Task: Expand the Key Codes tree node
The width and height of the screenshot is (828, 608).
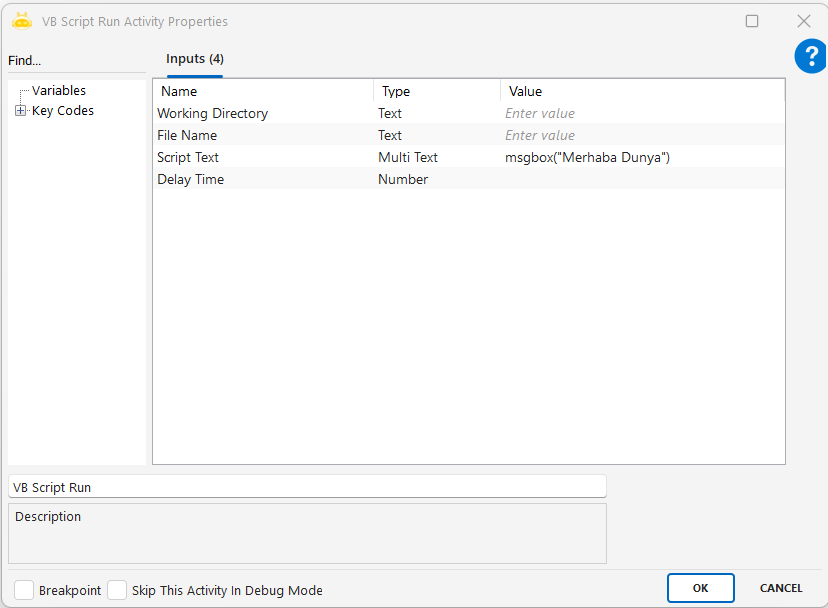Action: click(21, 111)
